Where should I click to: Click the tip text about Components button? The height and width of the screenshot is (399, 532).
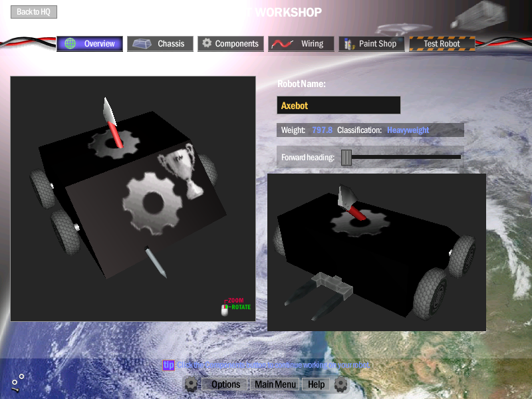tap(273, 365)
